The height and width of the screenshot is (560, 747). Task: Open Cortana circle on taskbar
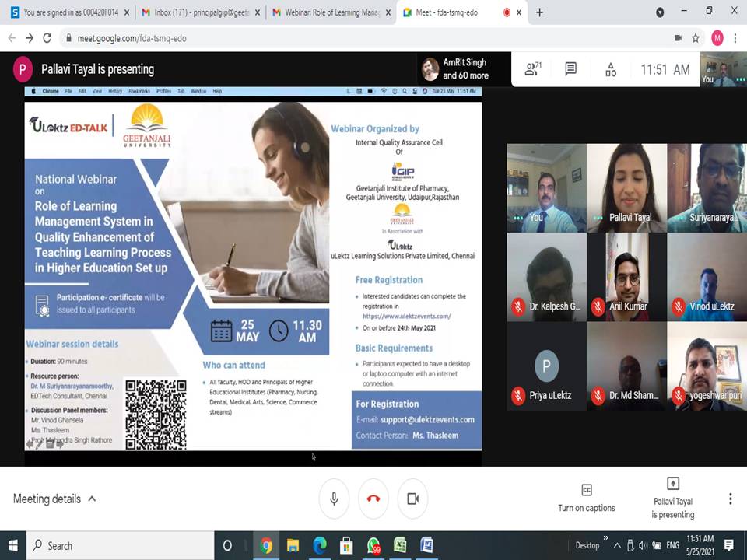pyautogui.click(x=227, y=546)
